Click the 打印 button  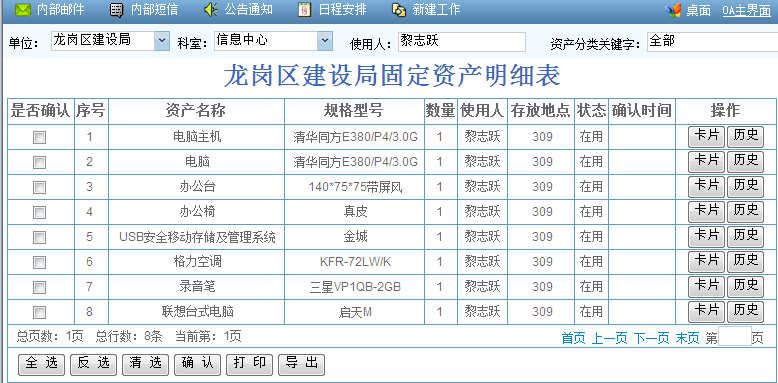tap(249, 365)
